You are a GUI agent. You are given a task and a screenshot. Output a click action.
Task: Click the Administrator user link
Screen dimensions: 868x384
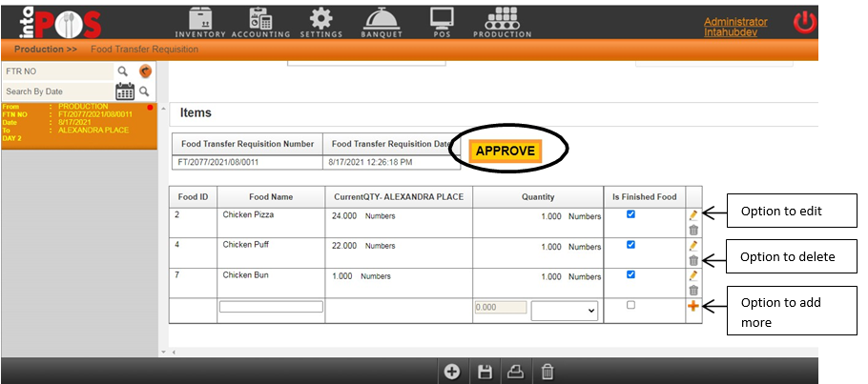pyautogui.click(x=734, y=22)
